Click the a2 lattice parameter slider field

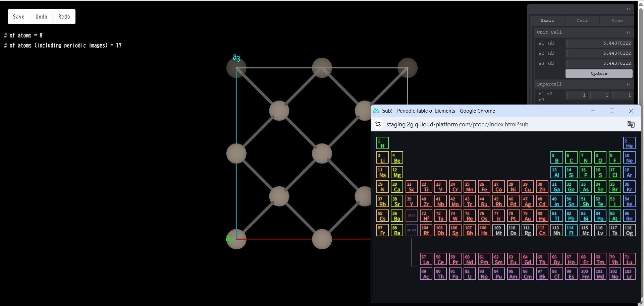[599, 53]
